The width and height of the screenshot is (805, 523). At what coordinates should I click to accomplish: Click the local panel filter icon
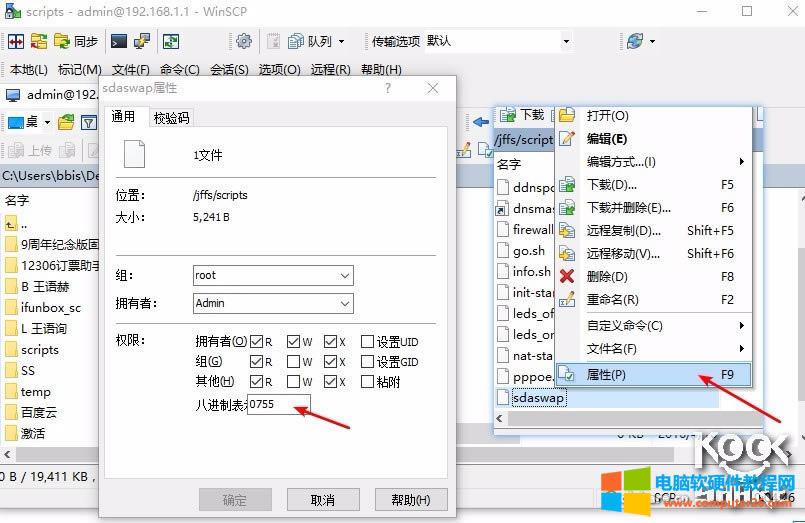88,122
